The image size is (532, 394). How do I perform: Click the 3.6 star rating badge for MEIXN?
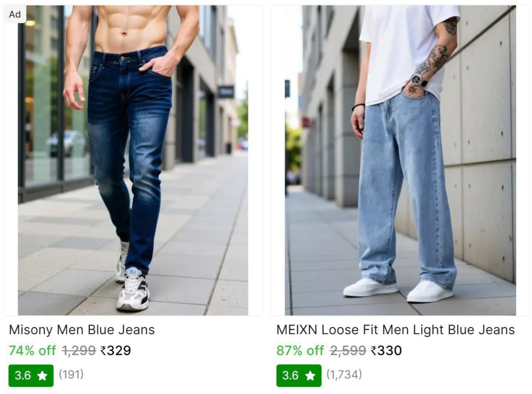(299, 375)
